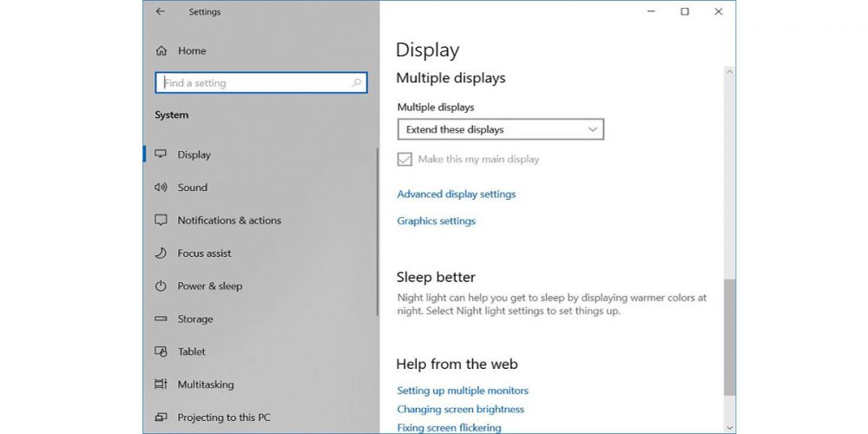Click the Tablet icon in sidebar
The height and width of the screenshot is (434, 868).
(x=161, y=352)
